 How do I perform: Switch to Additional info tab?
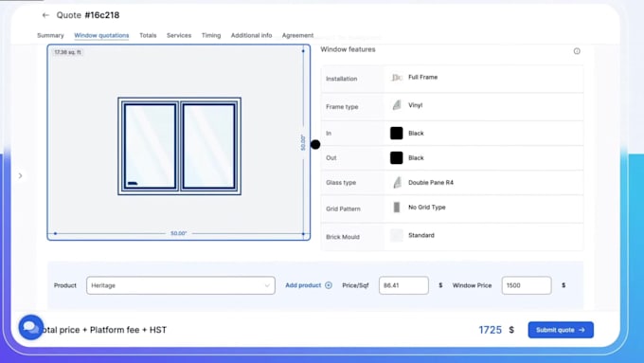251,35
